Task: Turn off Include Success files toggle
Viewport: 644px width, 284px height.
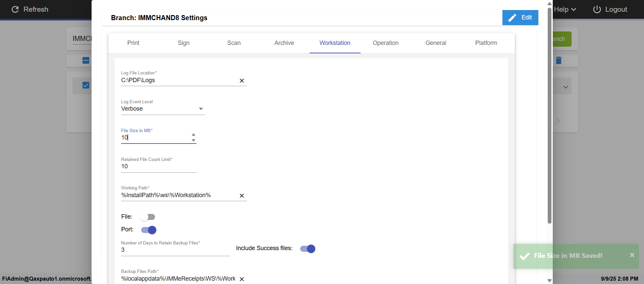Action: [x=308, y=249]
